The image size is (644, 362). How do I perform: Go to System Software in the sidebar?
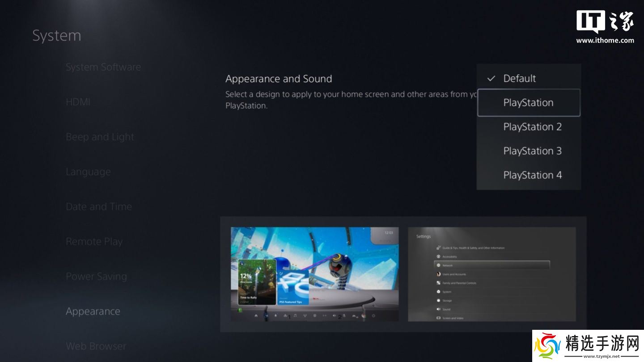click(103, 67)
